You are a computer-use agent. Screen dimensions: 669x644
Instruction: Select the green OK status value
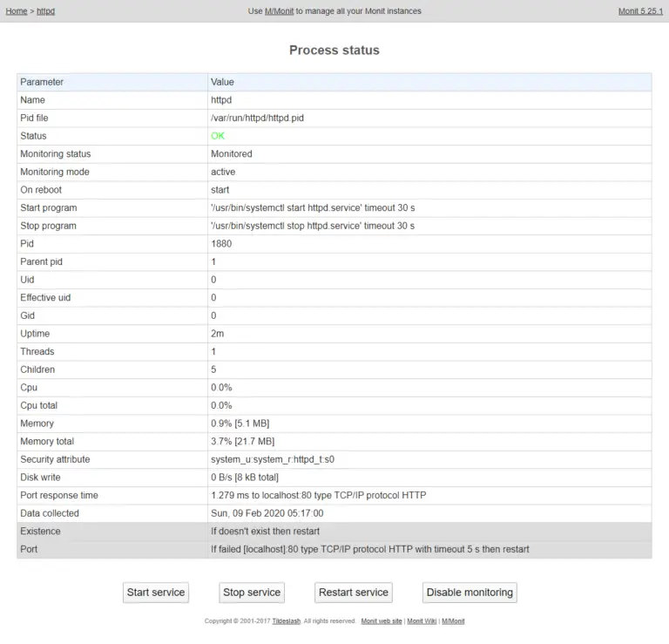point(218,136)
